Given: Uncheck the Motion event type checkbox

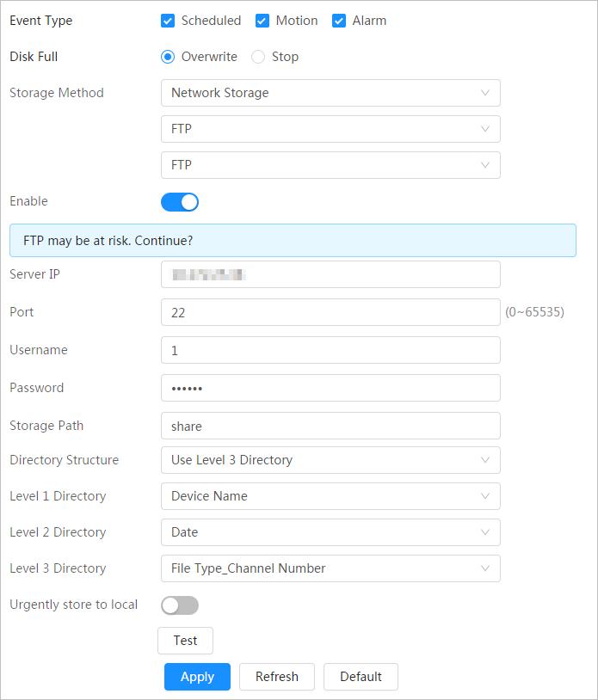Looking at the screenshot, I should (x=262, y=21).
